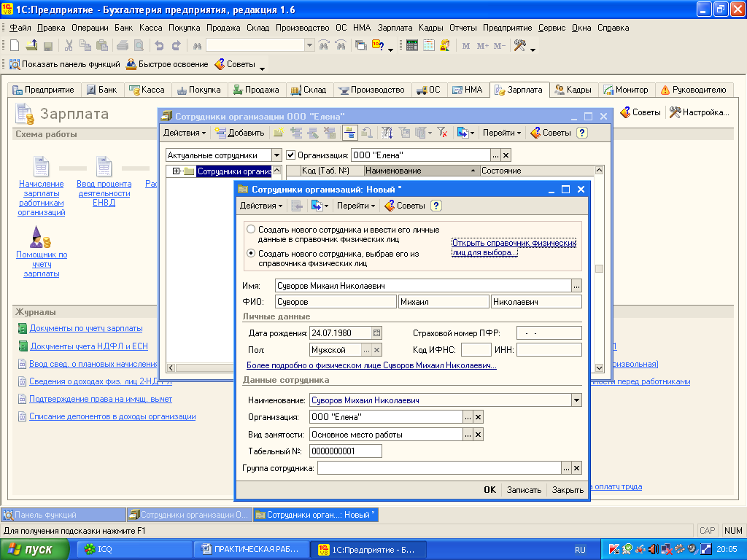Open Перейти menu in Новый dialog
The width and height of the screenshot is (747, 560).
tap(356, 206)
